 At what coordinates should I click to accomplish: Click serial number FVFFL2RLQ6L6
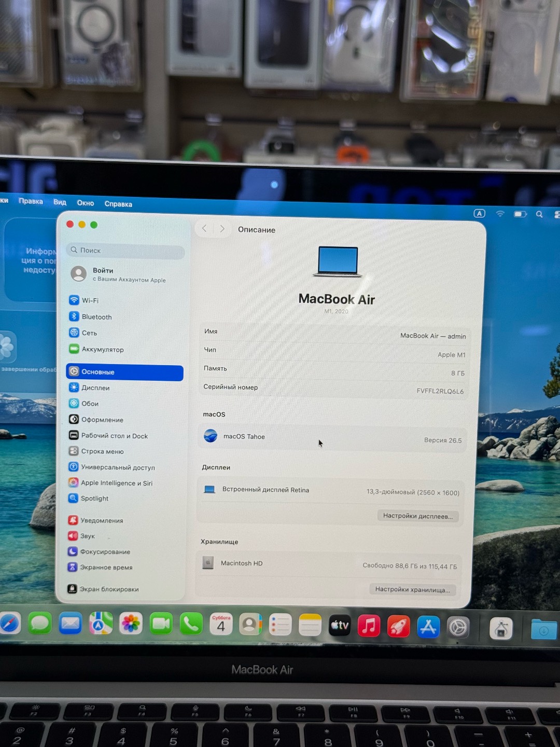click(440, 391)
